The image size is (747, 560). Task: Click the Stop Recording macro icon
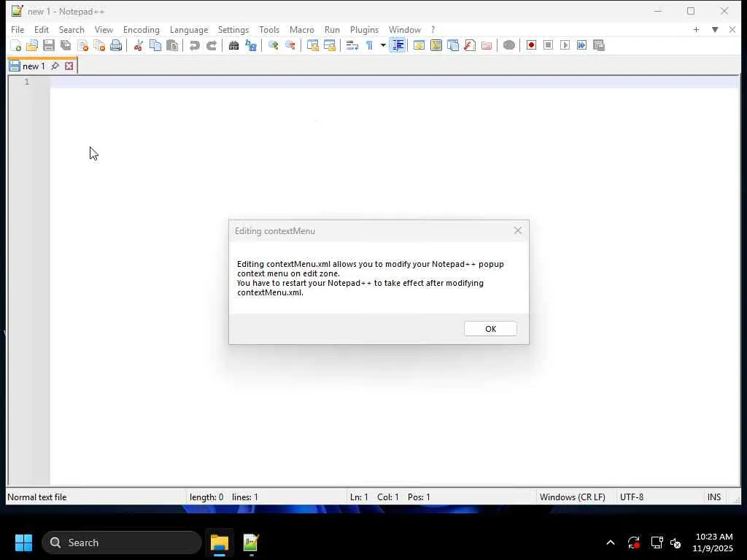tap(548, 45)
